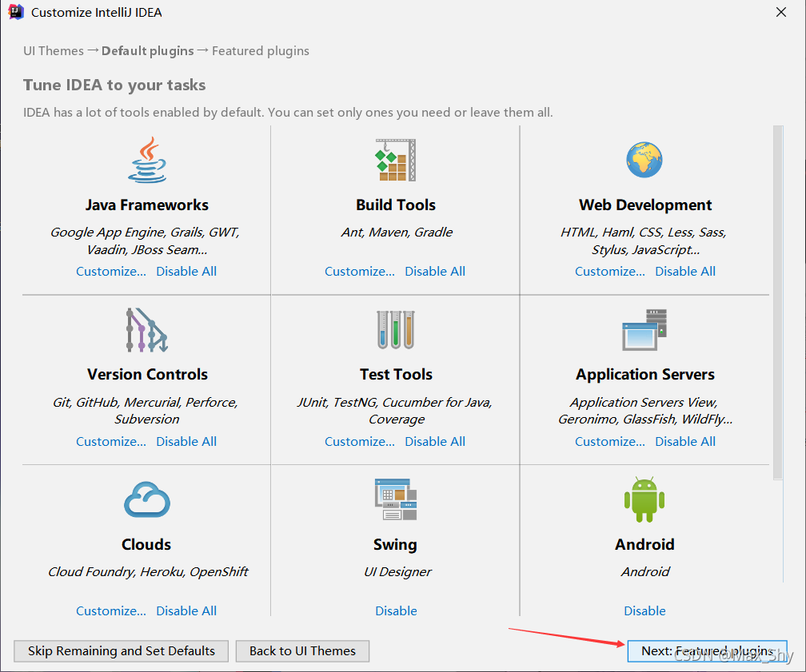
Task: Proceed with Next: Featured plugins button
Action: [708, 651]
